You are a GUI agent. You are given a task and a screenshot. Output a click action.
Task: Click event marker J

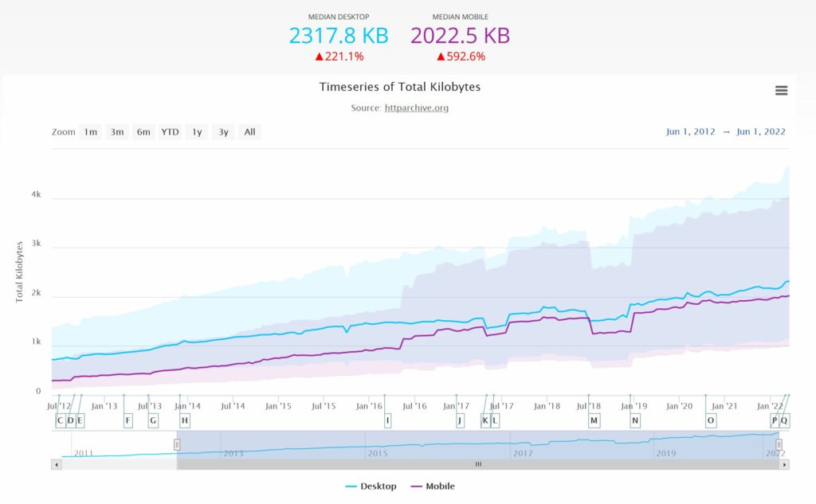(460, 420)
